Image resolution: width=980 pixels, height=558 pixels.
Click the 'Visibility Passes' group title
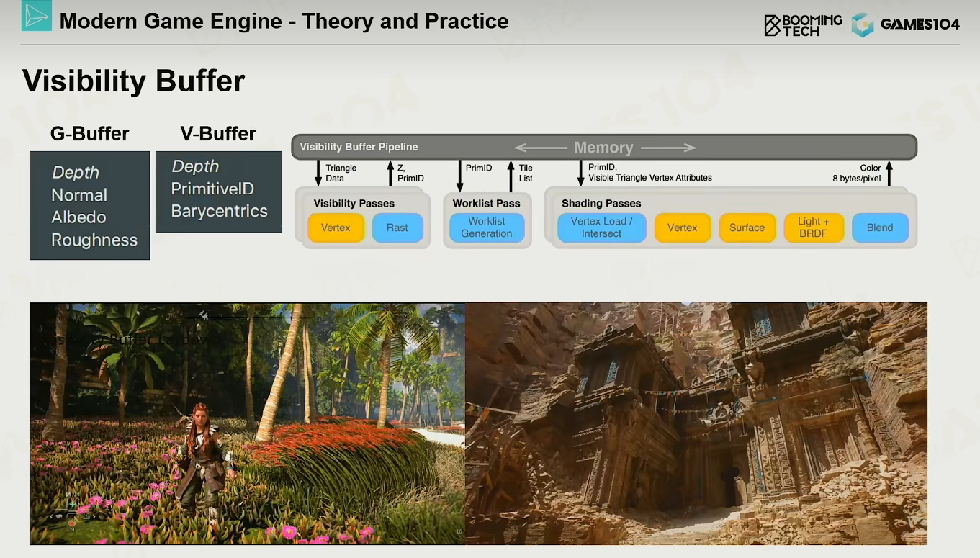coord(354,204)
